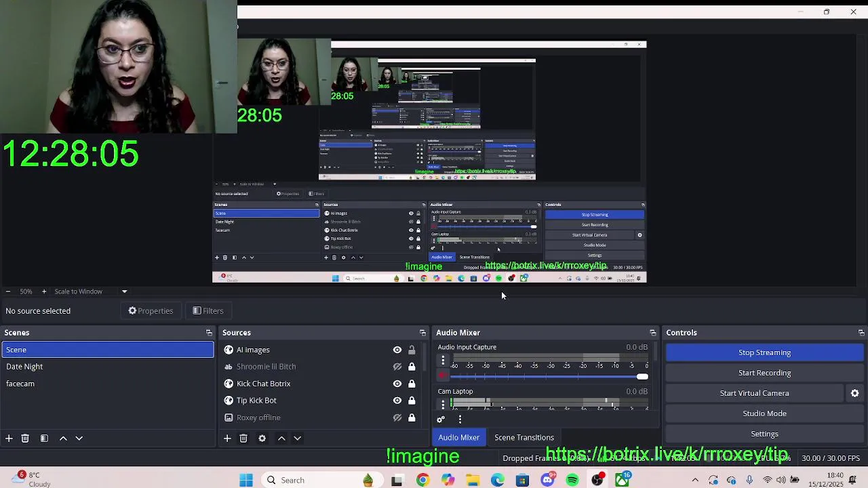This screenshot has width=868, height=488.
Task: Open advanced audio properties gears icon
Action: pos(441,420)
